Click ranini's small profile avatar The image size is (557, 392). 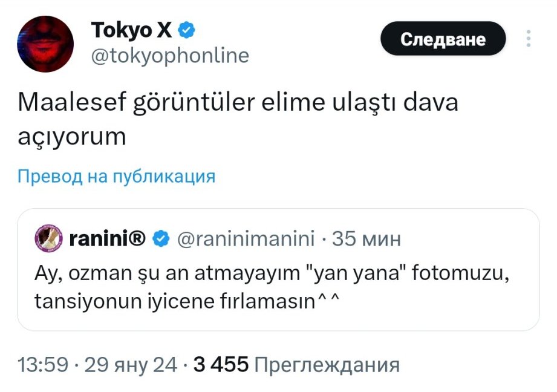[48, 238]
